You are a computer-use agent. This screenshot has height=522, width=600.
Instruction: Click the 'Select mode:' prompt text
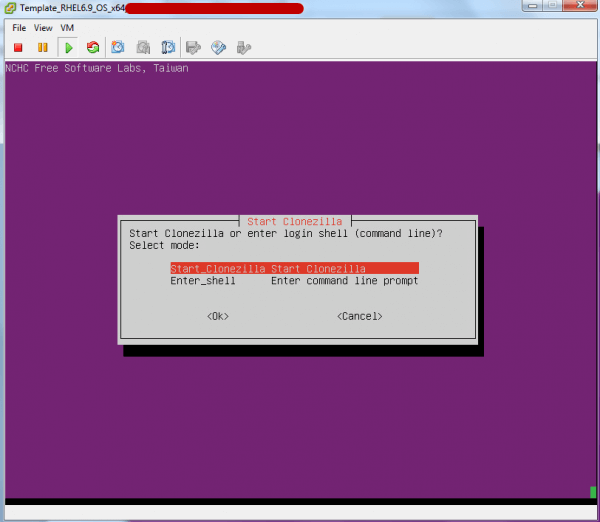(164, 245)
